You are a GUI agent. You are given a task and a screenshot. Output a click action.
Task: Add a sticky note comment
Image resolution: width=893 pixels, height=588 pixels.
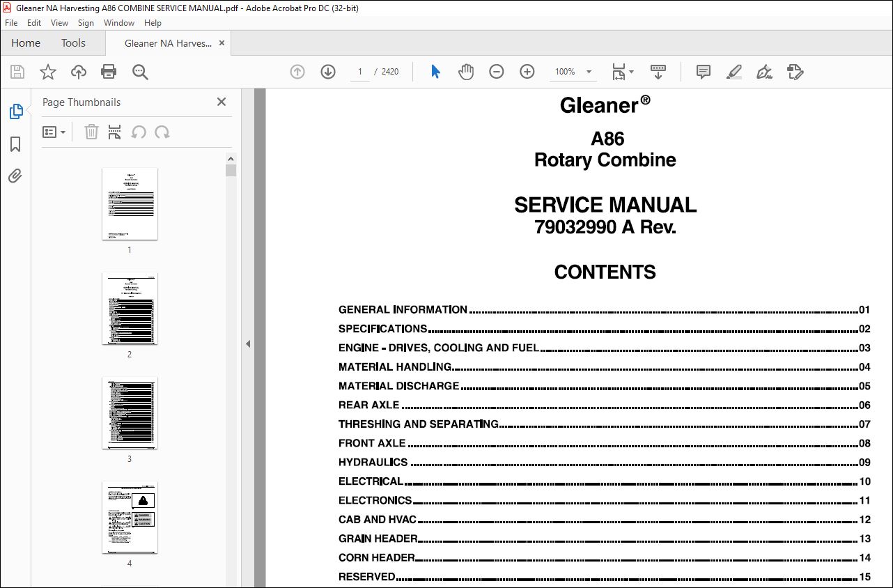[704, 72]
